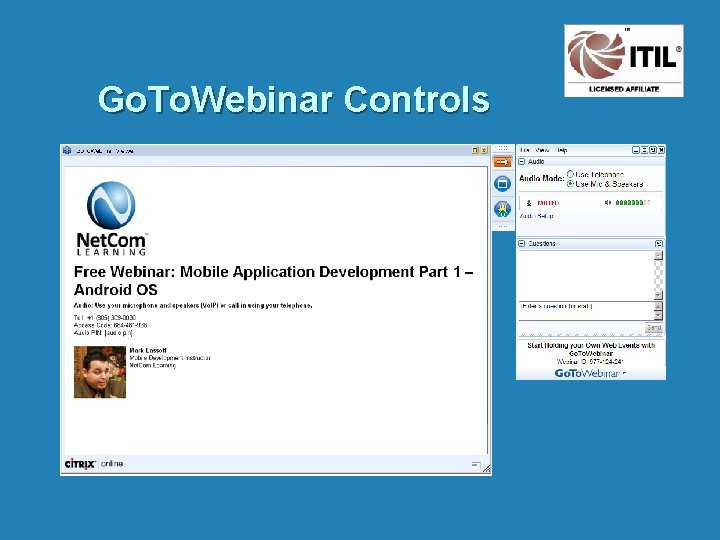Click the orange arrow hide-panel button
This screenshot has width=720, height=540.
coord(502,162)
